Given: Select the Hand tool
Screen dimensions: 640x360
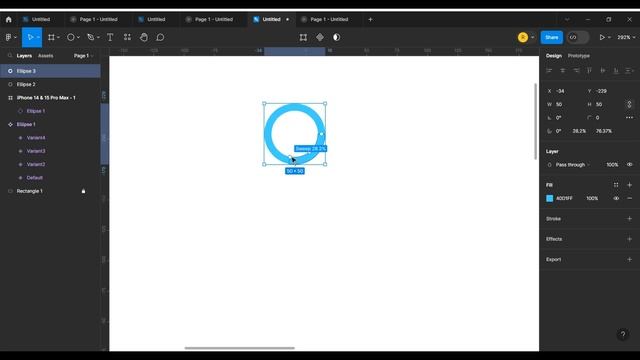Looking at the screenshot, I should pyautogui.click(x=144, y=37).
